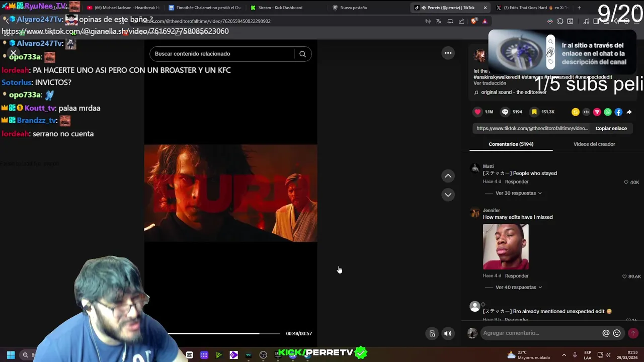Click the ESP LAA language indicator

pos(588,355)
